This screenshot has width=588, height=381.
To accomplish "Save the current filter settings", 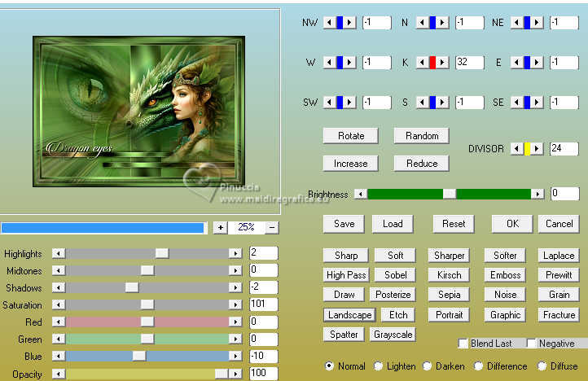I will 344,224.
